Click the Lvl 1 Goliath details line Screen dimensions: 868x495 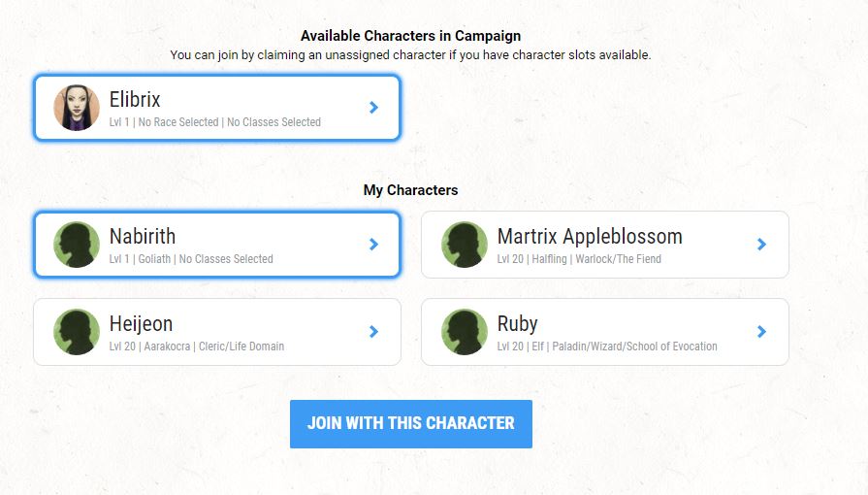191,259
